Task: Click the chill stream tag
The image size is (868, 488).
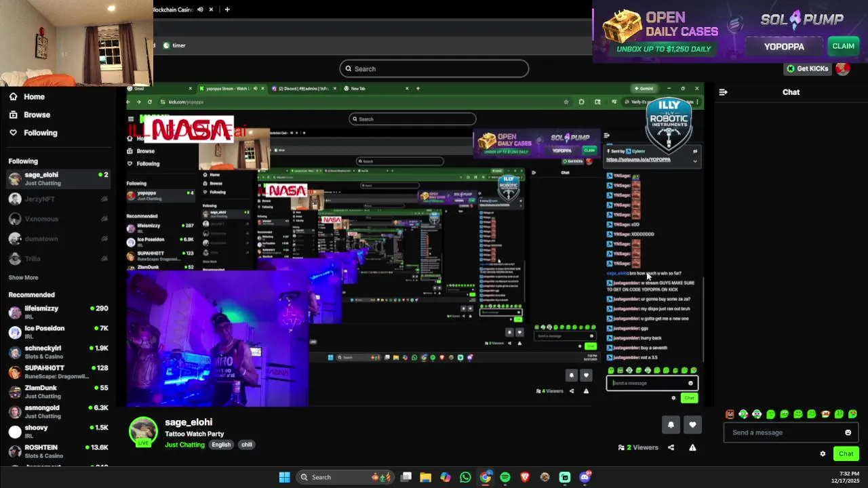Action: 247,445
